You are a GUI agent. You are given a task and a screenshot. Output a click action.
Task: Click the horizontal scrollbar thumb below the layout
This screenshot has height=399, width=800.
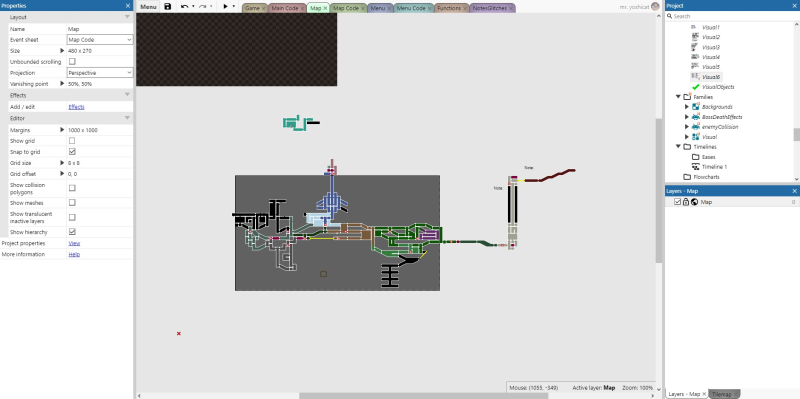[423, 395]
